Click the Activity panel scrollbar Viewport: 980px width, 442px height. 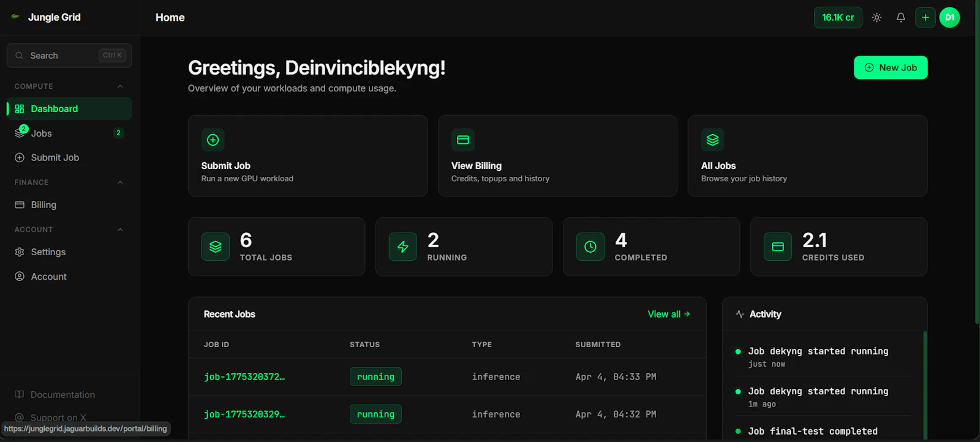click(x=925, y=384)
